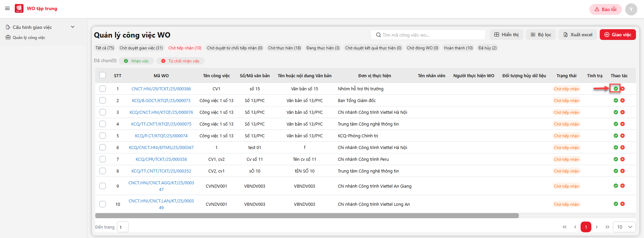Viewport: 644px width, 238px height.
Task: Accept WO KCQ/CNCT.HNI/KTQT/25/000076 green check icon
Action: coord(615,112)
